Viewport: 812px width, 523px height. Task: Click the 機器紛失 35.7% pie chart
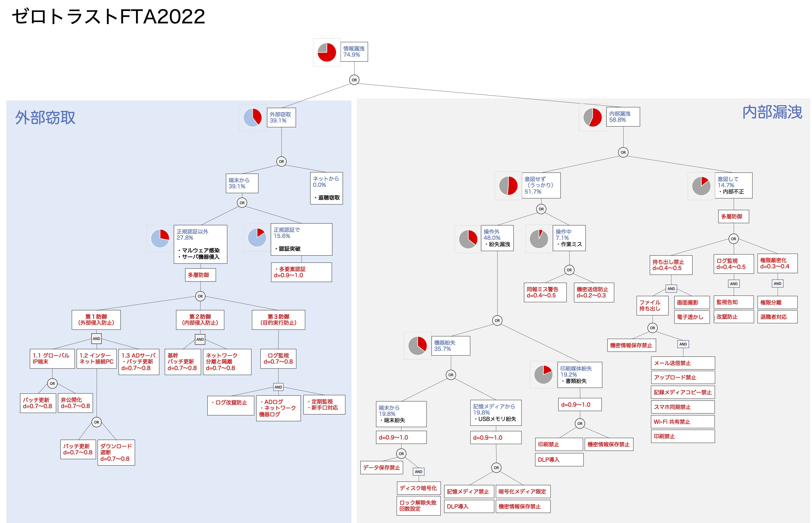coord(417,346)
